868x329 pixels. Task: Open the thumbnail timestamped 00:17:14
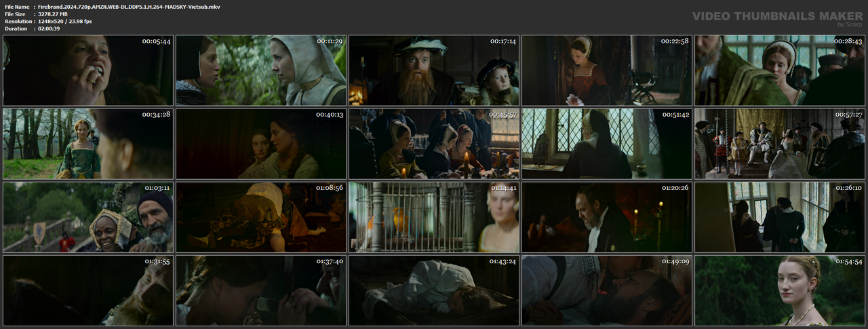coord(434,71)
